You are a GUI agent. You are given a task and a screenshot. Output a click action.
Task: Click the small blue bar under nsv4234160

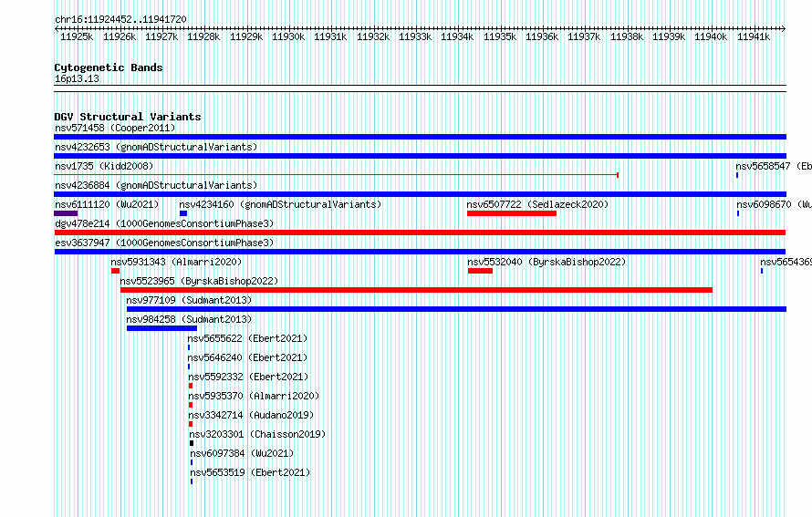(x=183, y=213)
